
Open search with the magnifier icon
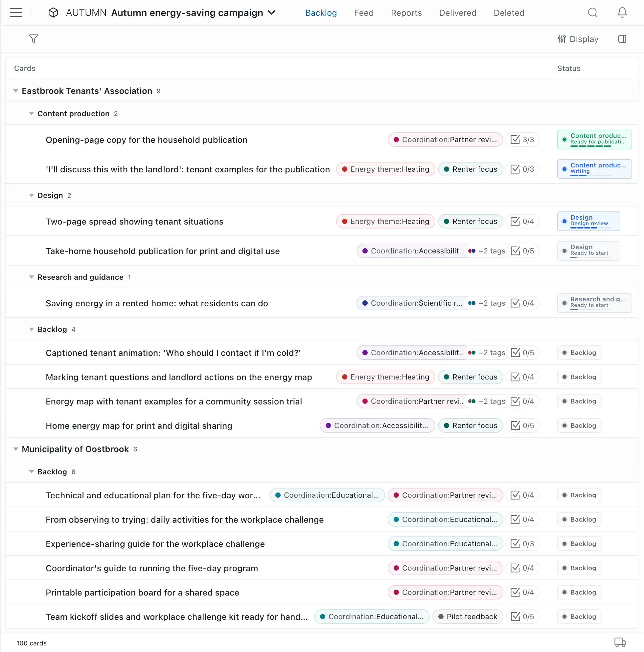tap(592, 13)
